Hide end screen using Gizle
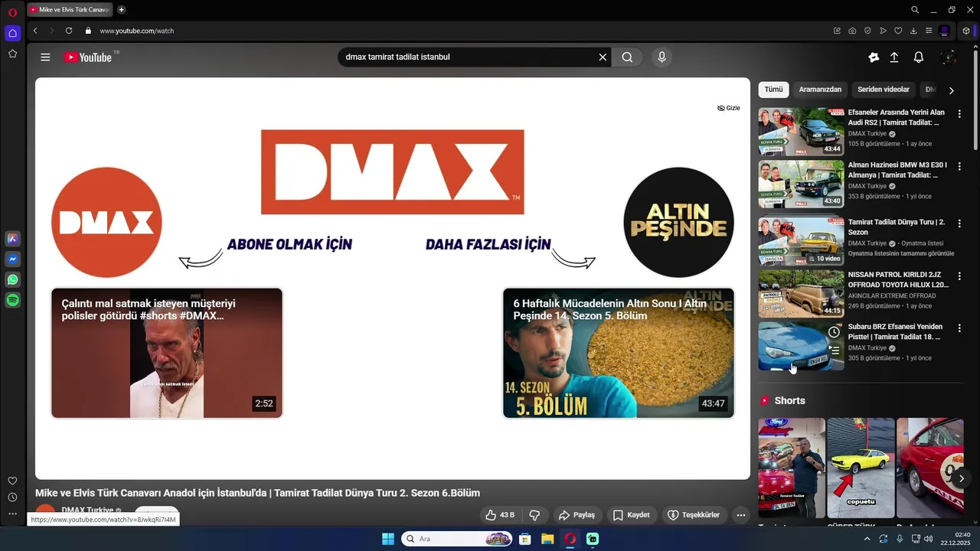Screen dimensions: 980x551 click(729, 108)
